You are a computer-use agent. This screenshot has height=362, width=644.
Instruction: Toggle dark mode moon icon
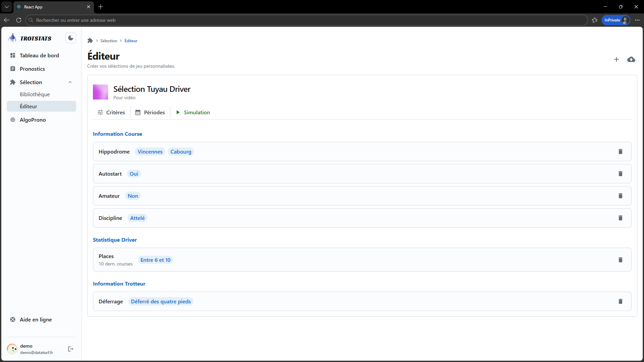(71, 38)
